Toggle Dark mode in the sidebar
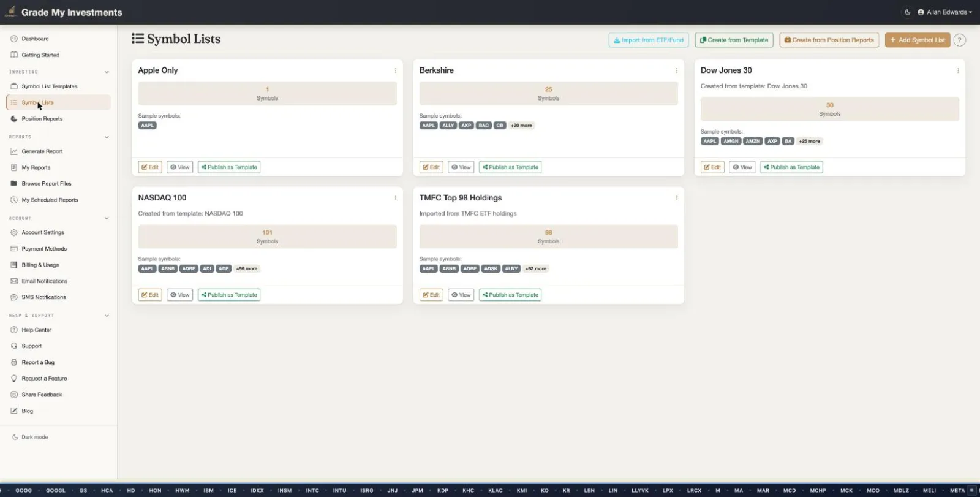 [x=30, y=437]
